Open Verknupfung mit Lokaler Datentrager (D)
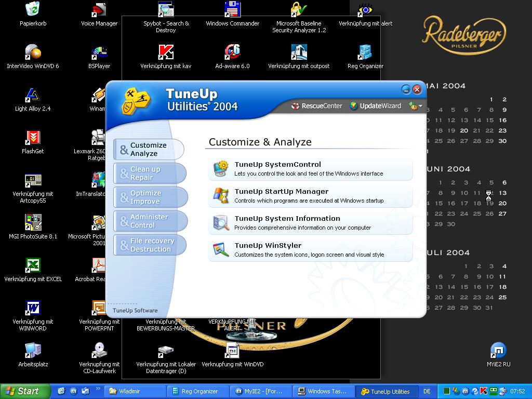 point(166,358)
